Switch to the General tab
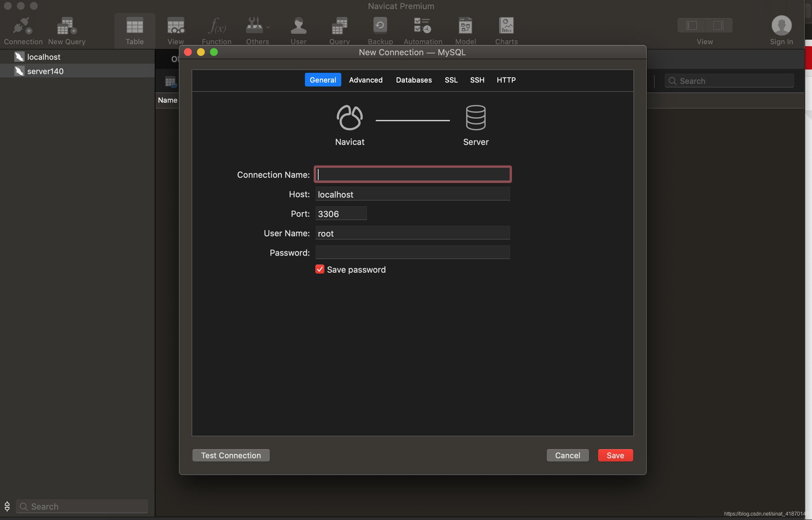This screenshot has width=812, height=520. [323, 80]
